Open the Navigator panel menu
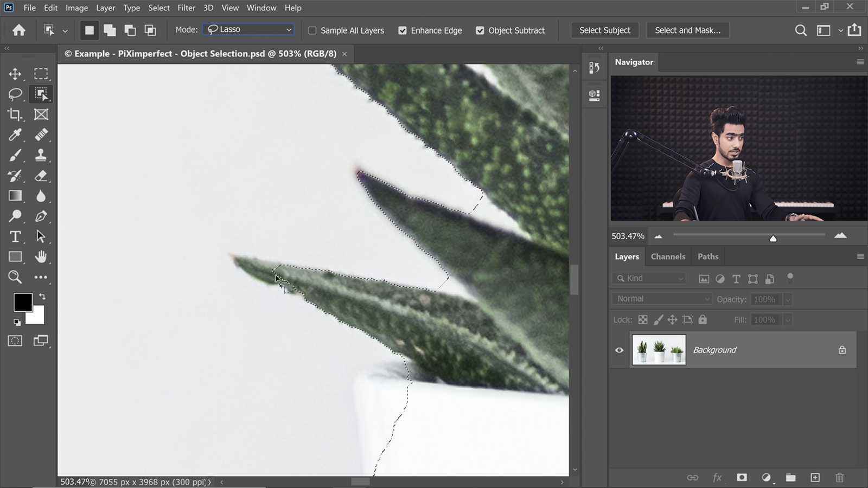868x488 pixels. [860, 62]
